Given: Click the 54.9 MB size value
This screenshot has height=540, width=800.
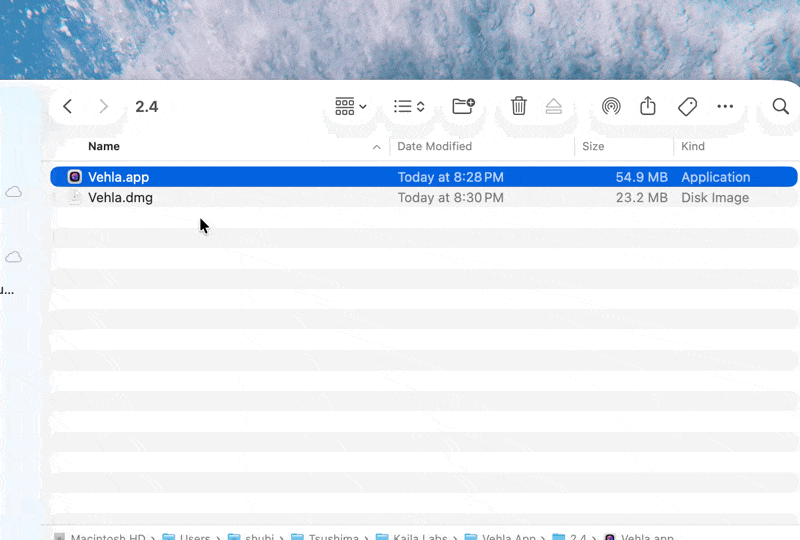Looking at the screenshot, I should [641, 177].
